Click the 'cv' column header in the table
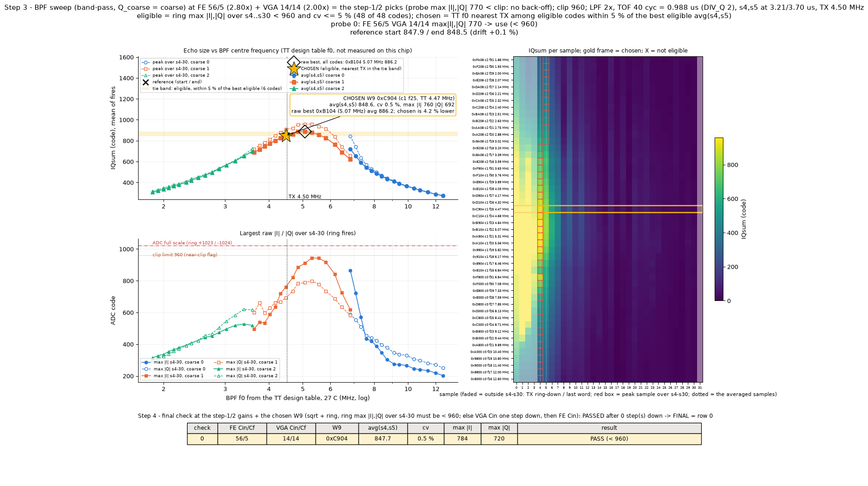 pyautogui.click(x=425, y=428)
